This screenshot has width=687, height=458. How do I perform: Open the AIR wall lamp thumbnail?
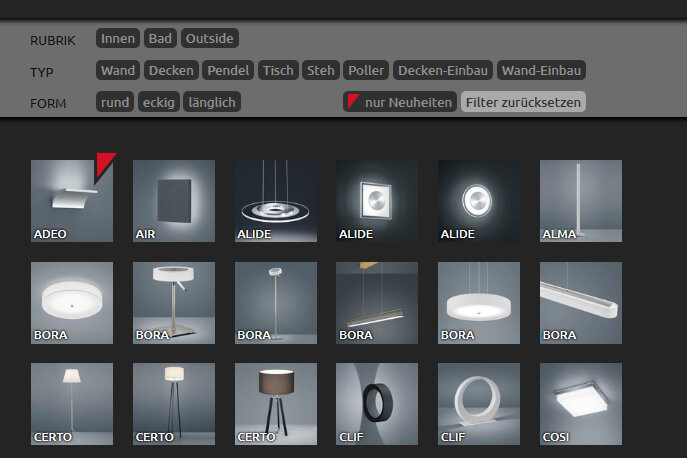pyautogui.click(x=174, y=201)
